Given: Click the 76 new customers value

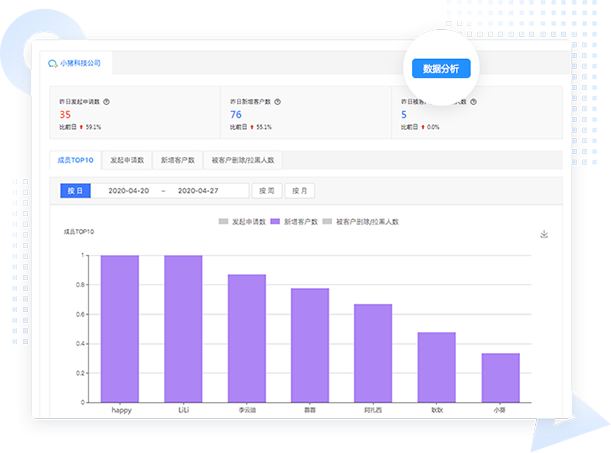Looking at the screenshot, I should coord(237,115).
